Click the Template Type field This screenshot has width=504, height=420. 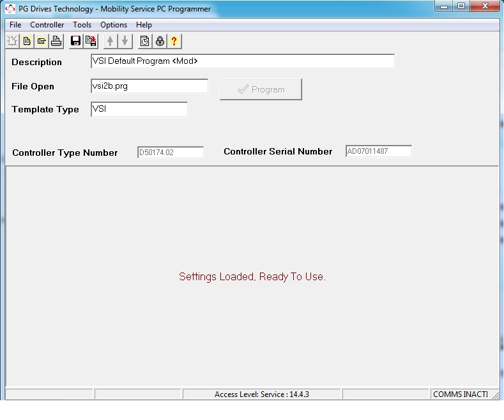point(139,109)
